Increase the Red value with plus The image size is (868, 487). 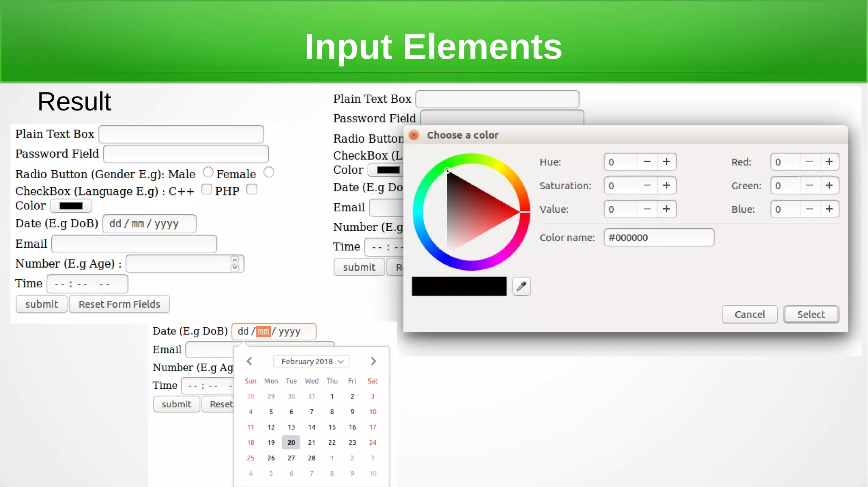coord(829,162)
